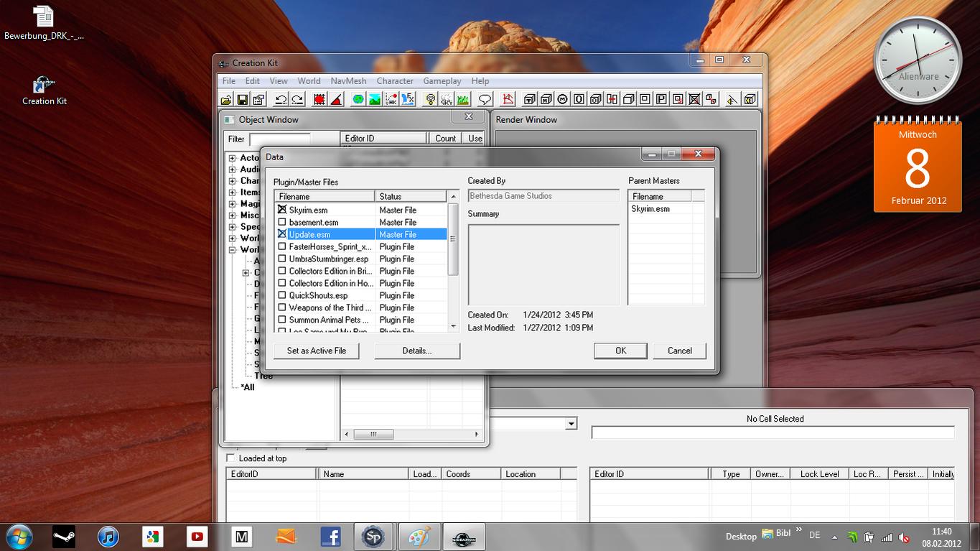
Task: Toggle the Sky toolbar icon
Action: pyautogui.click(x=447, y=100)
